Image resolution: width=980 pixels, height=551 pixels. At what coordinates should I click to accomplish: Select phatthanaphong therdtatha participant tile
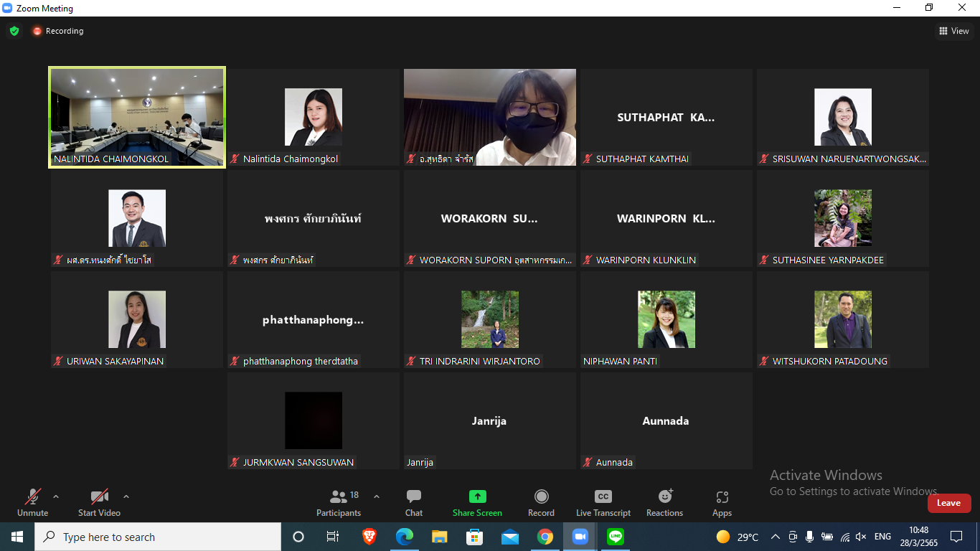[314, 319]
